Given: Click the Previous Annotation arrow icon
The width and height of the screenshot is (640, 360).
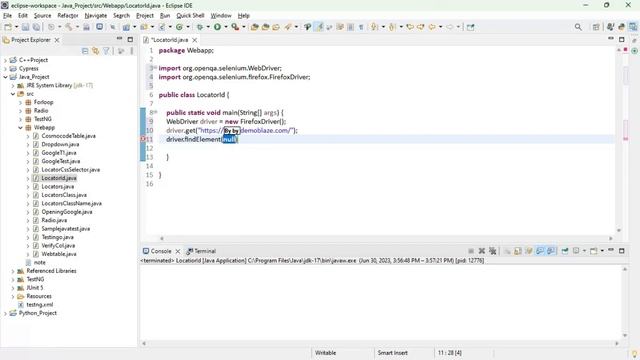Looking at the screenshot, I should click(x=392, y=27).
